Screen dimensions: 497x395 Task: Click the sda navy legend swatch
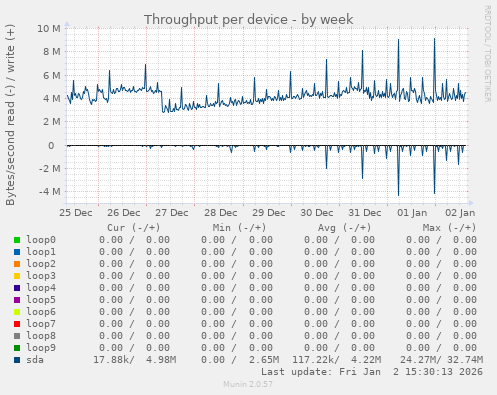(x=17, y=360)
